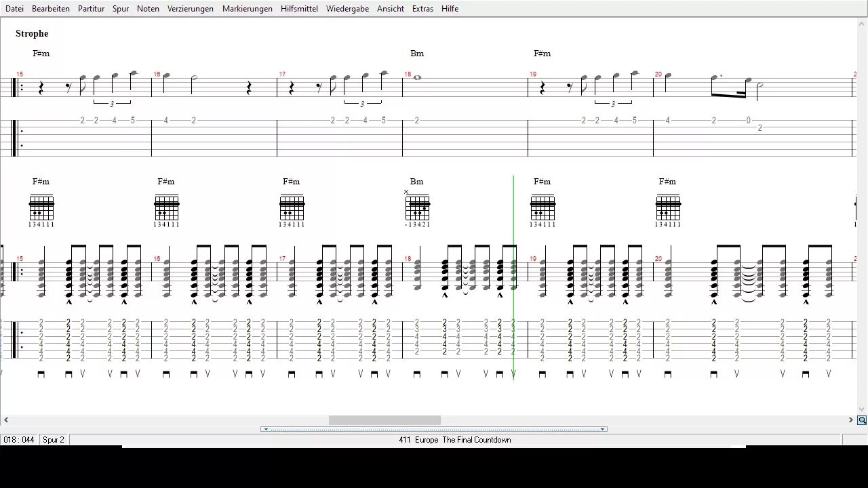Click measure number 18 in the upper track

tap(408, 74)
